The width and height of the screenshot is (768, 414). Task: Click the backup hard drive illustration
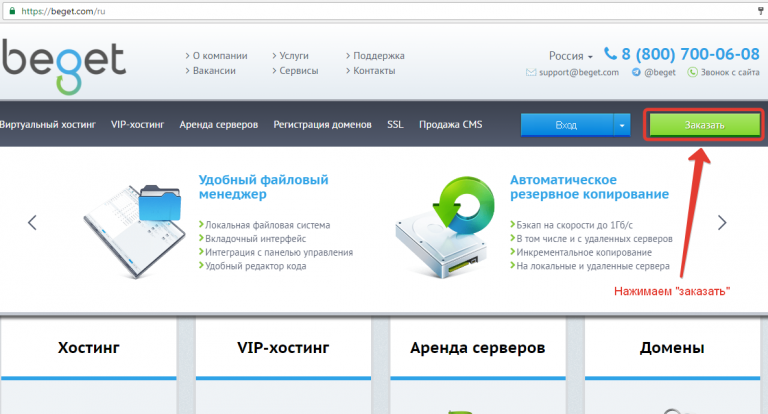445,228
